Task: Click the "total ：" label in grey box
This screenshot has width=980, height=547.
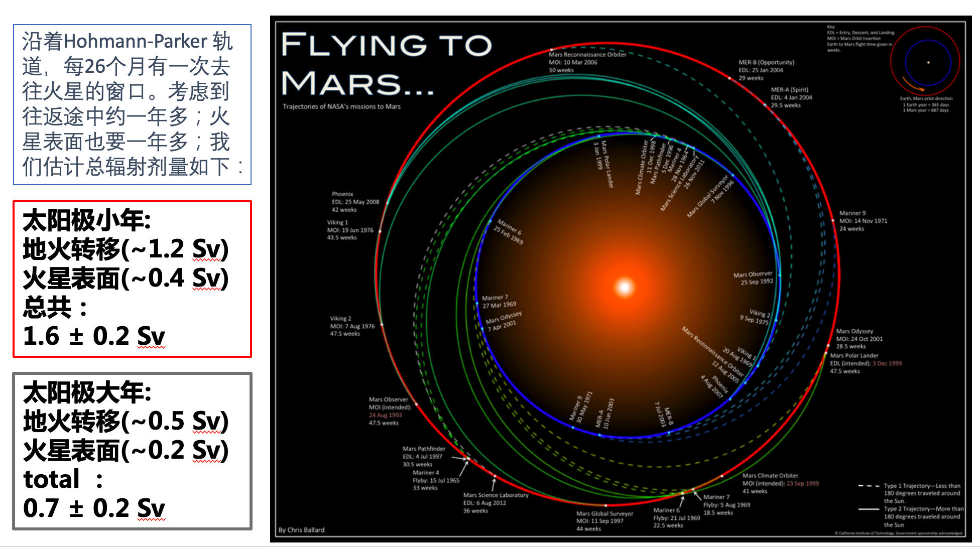Action: click(64, 479)
